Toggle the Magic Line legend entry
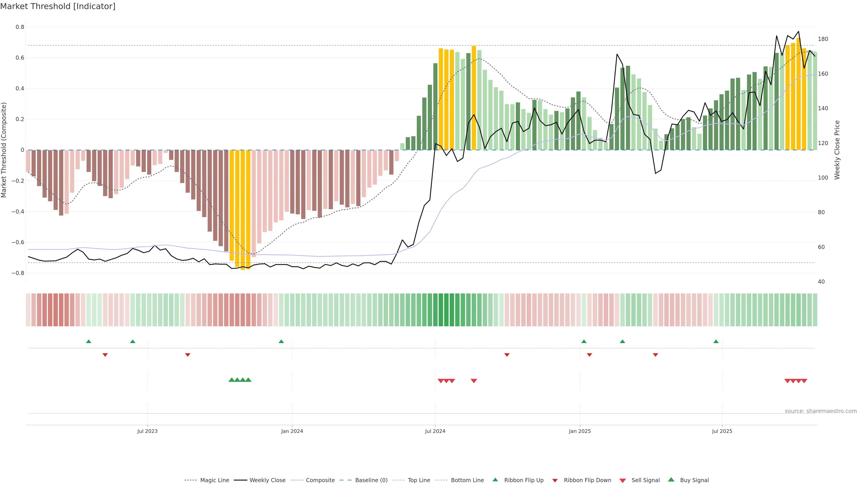 tap(214, 480)
